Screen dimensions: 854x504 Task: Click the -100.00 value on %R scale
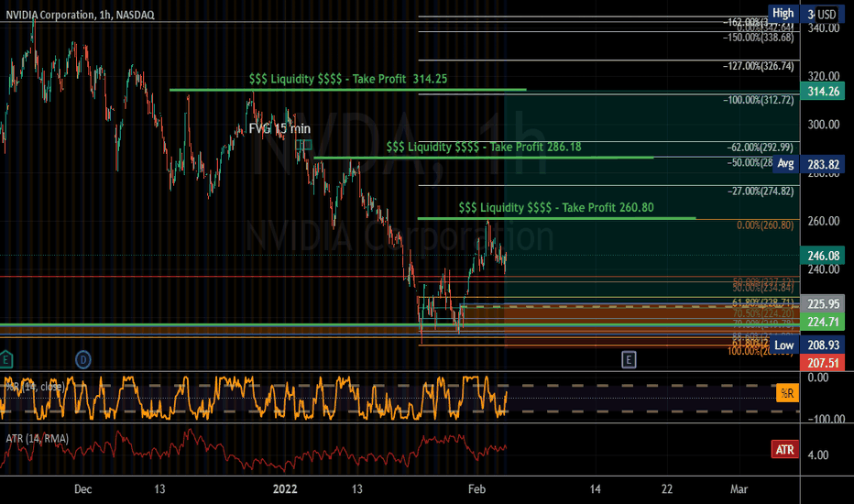(x=826, y=419)
